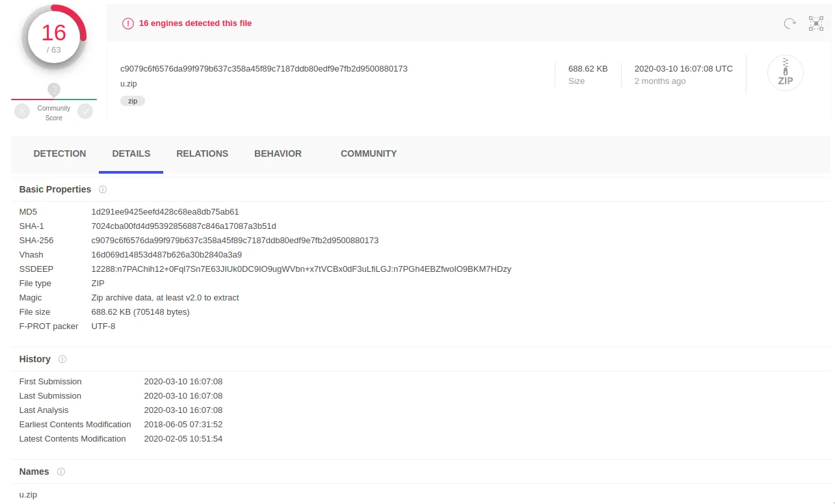
Task: Open History section info icon
Action: point(62,359)
